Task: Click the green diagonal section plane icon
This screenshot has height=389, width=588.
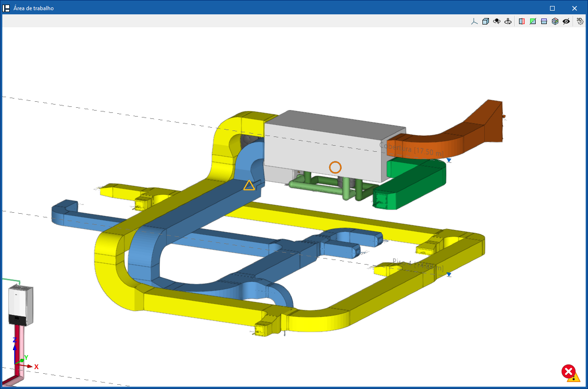Action: click(x=533, y=21)
